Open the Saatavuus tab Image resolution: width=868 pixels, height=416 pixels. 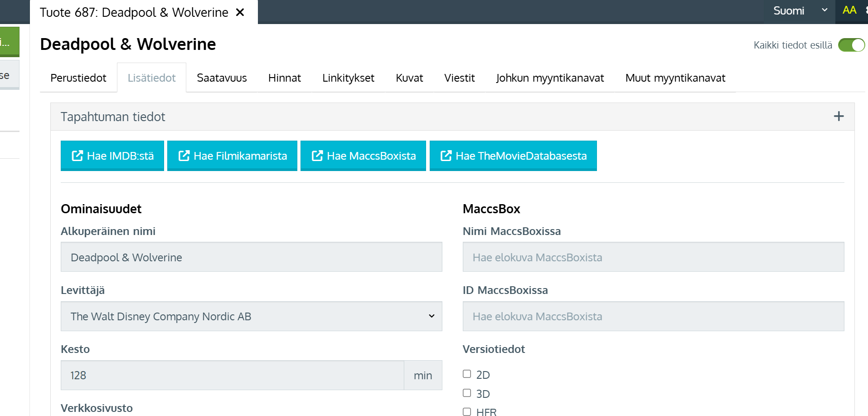222,78
